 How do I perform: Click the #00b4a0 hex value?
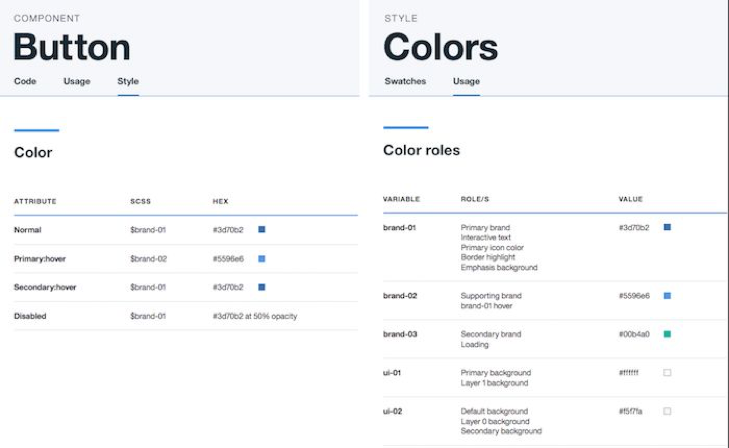[634, 334]
